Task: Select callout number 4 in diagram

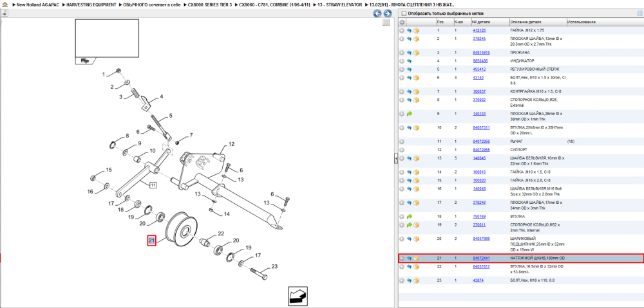Action: (162, 96)
